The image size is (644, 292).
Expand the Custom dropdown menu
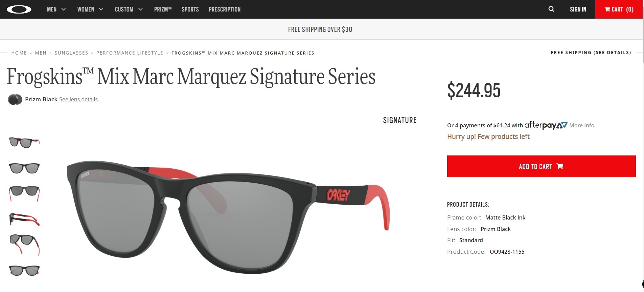click(129, 9)
